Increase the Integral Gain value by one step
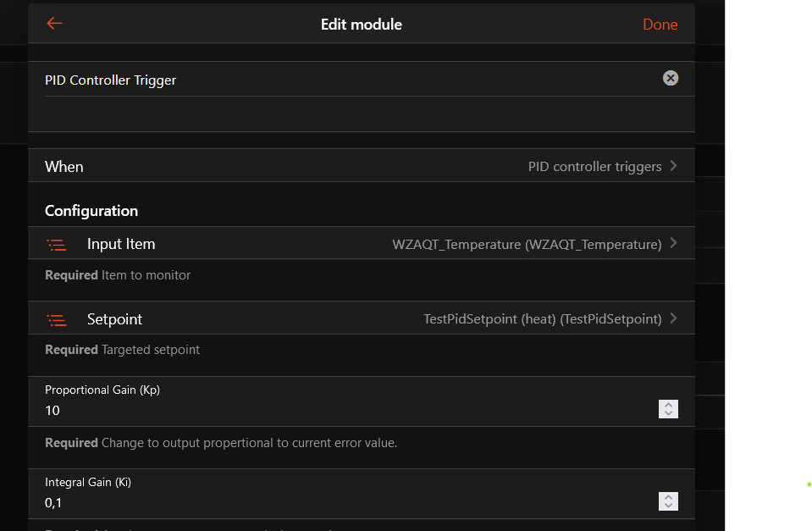 coord(669,498)
